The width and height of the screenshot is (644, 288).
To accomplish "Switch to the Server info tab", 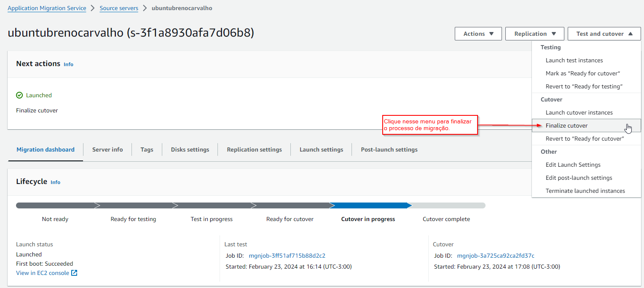I will (x=107, y=149).
